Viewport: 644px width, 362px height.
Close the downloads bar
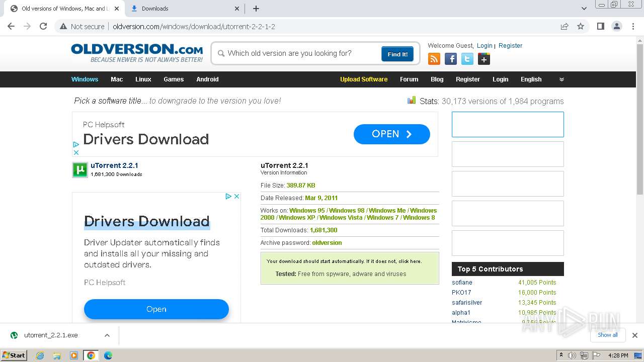click(x=635, y=335)
